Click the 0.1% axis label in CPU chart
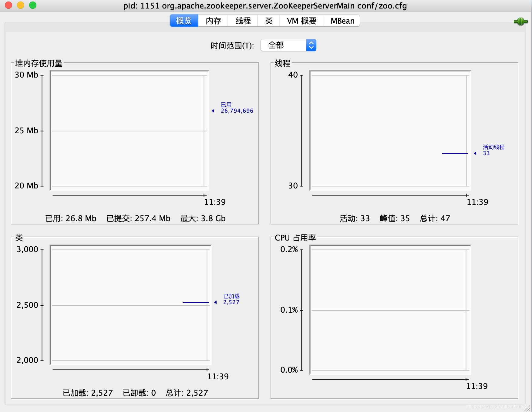532x412 pixels. pos(289,310)
